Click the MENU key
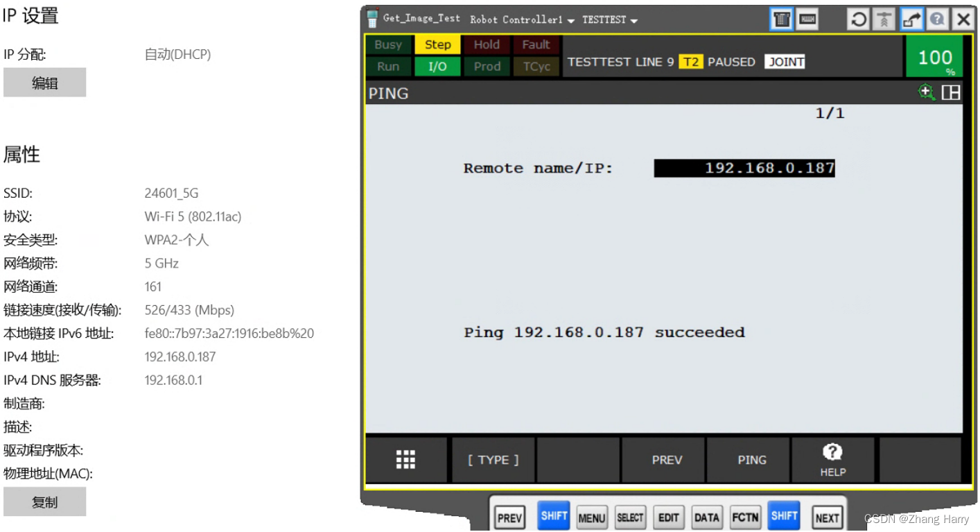 (x=592, y=517)
